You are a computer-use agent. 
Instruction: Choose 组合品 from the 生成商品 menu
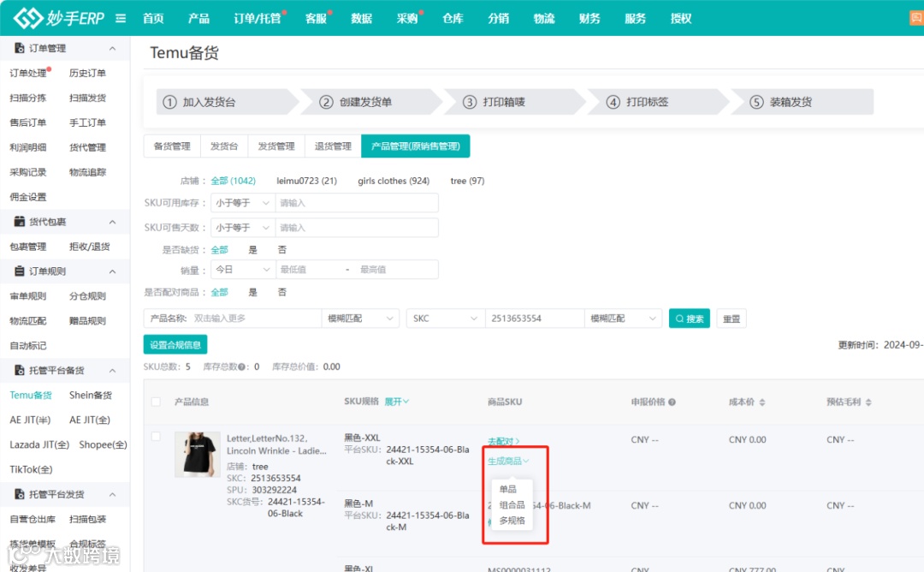click(x=512, y=504)
